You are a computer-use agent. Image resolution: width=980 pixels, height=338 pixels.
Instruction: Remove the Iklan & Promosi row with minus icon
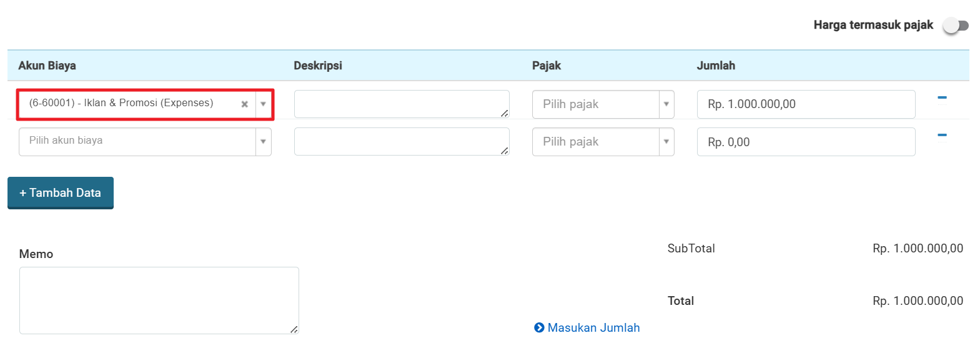tap(942, 97)
